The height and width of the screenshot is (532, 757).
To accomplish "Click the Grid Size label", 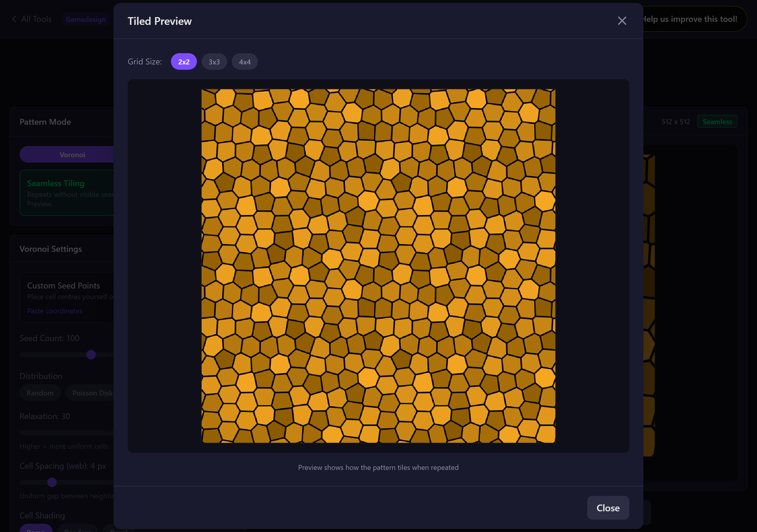I will [145, 62].
